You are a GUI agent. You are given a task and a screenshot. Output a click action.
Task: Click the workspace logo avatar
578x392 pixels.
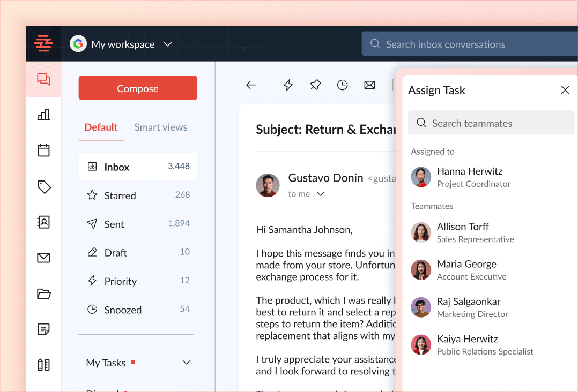78,44
